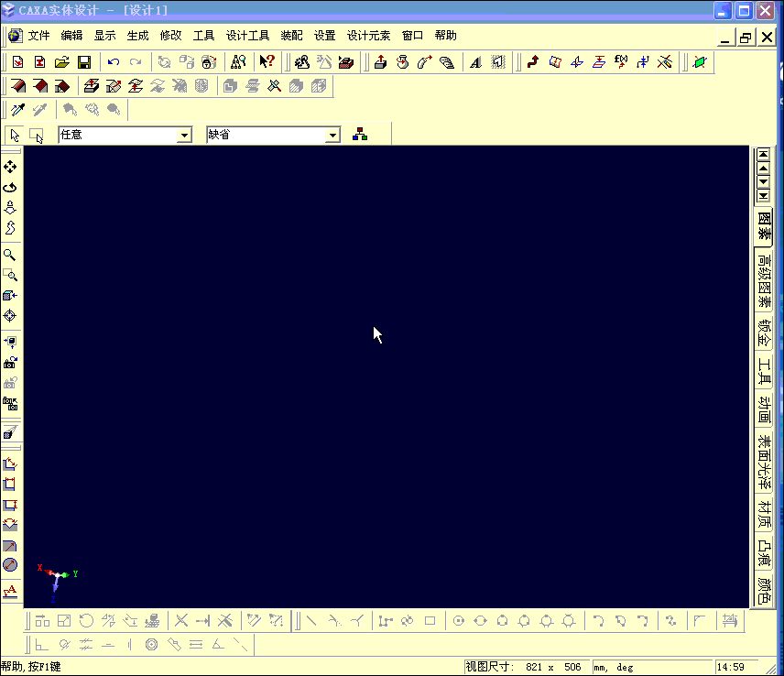The image size is (784, 676).
Task: Switch to the 表面光泽 catalog tab
Action: tap(764, 462)
